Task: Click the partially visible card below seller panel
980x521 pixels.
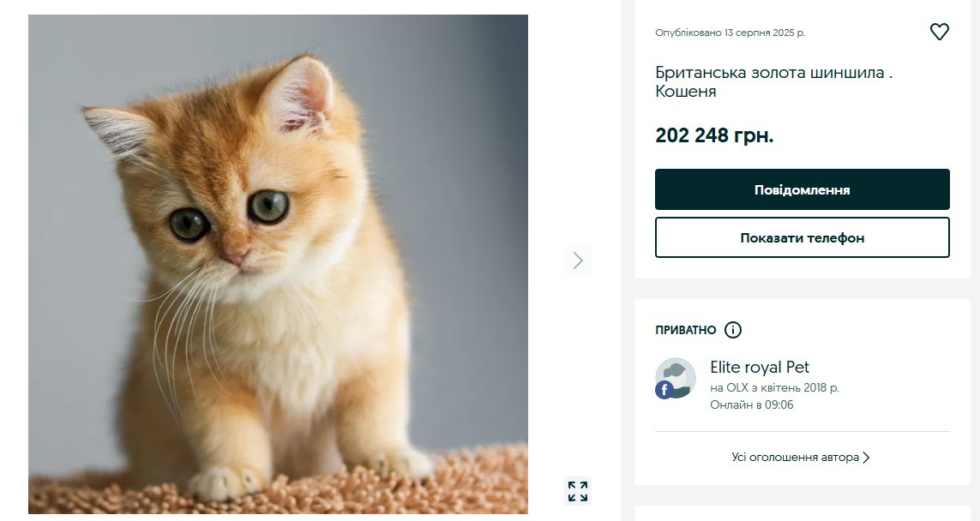Action: pyautogui.click(x=802, y=513)
